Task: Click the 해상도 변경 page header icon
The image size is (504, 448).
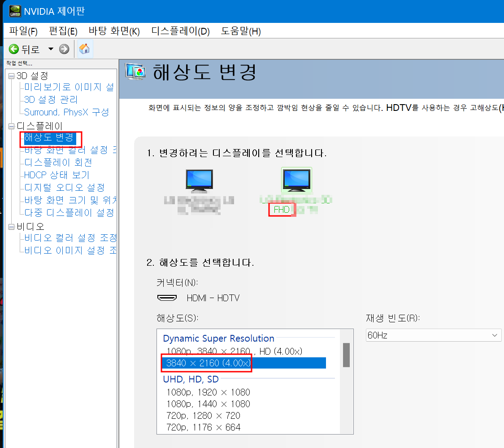Action: click(x=135, y=72)
